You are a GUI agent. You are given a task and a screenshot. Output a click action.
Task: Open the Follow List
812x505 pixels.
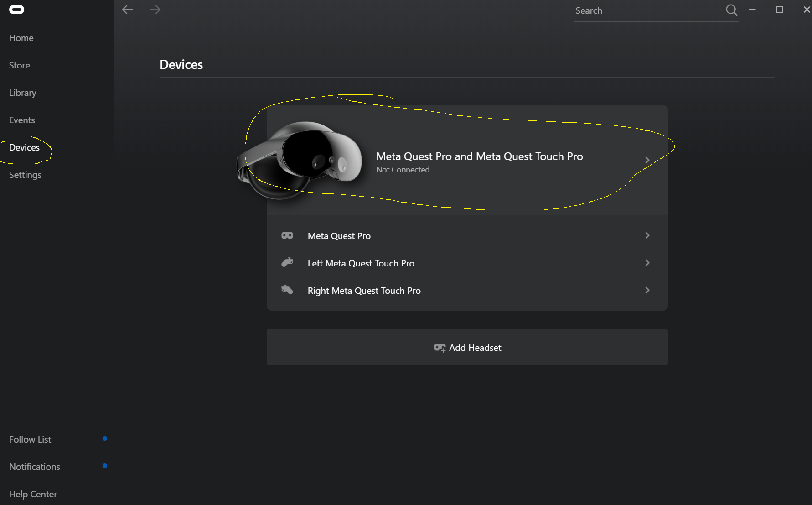tap(30, 439)
